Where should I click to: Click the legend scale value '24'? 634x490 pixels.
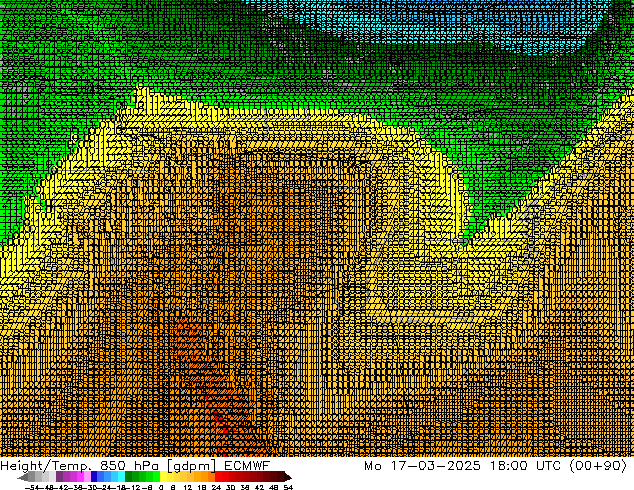pos(216,487)
